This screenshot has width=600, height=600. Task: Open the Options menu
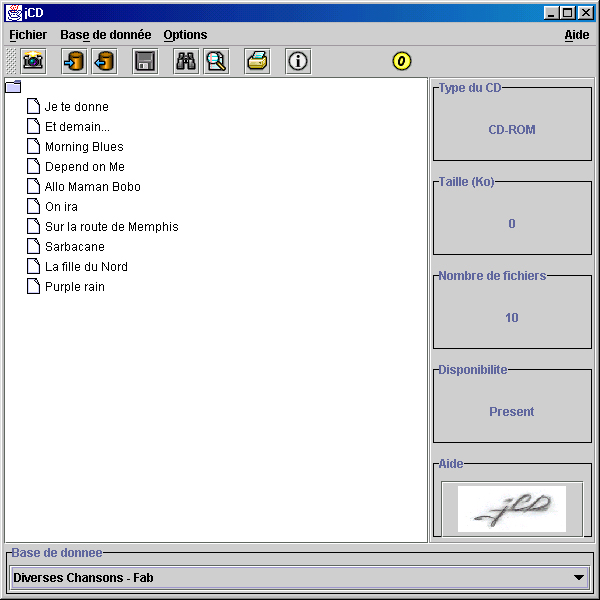click(185, 35)
